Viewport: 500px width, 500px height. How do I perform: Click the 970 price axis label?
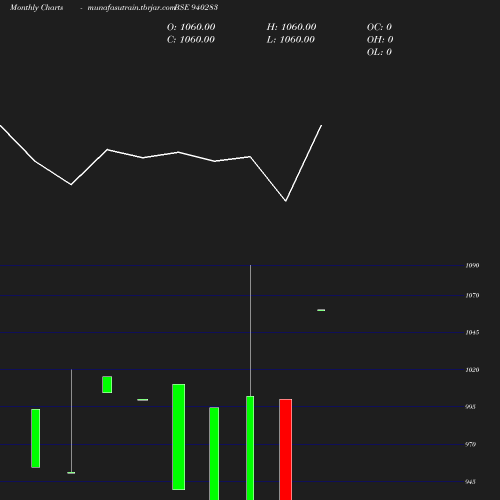pyautogui.click(x=470, y=444)
